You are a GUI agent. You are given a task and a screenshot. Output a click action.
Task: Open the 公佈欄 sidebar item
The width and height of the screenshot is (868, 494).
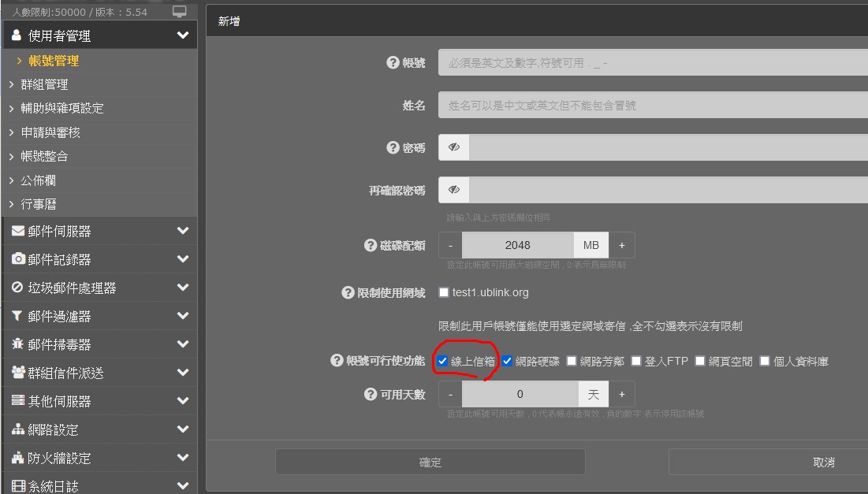click(x=38, y=180)
